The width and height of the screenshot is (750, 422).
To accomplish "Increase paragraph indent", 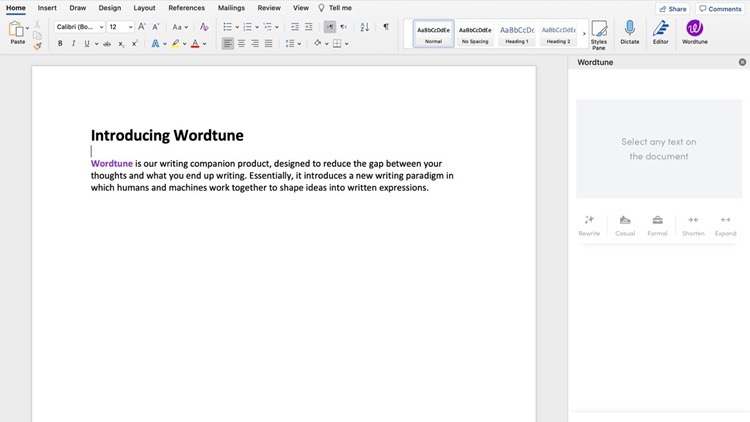I will (x=309, y=27).
